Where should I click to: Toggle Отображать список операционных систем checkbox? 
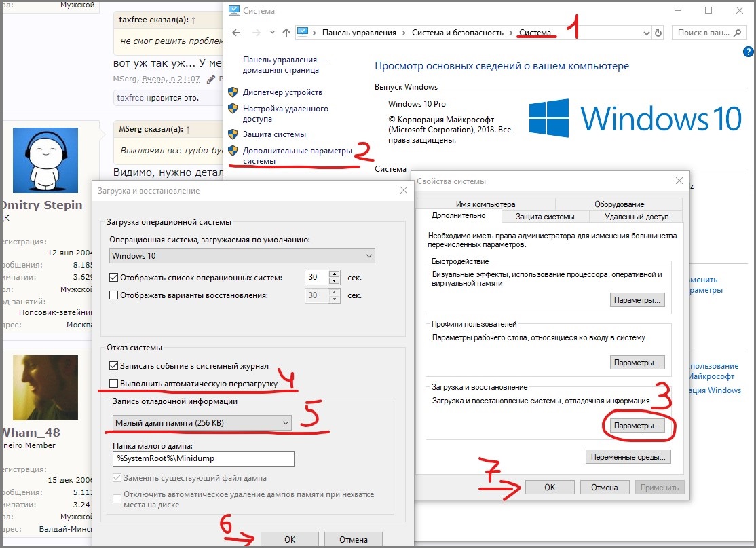[x=114, y=277]
